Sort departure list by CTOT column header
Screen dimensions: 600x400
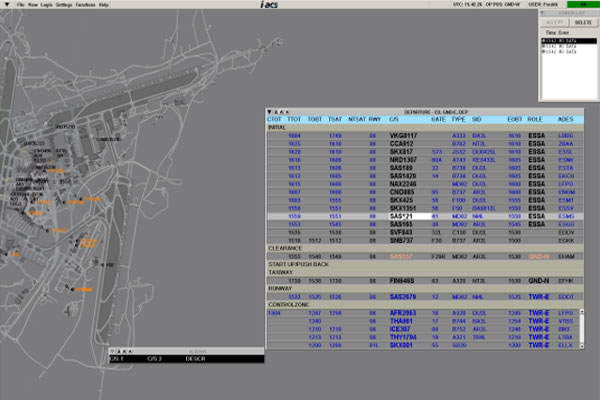coord(274,119)
